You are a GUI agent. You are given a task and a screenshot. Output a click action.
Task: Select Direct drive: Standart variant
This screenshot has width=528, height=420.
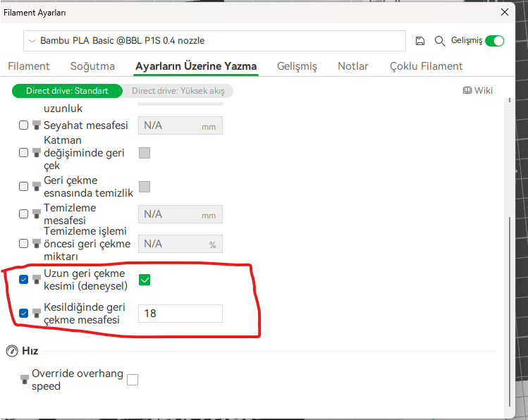pos(67,91)
